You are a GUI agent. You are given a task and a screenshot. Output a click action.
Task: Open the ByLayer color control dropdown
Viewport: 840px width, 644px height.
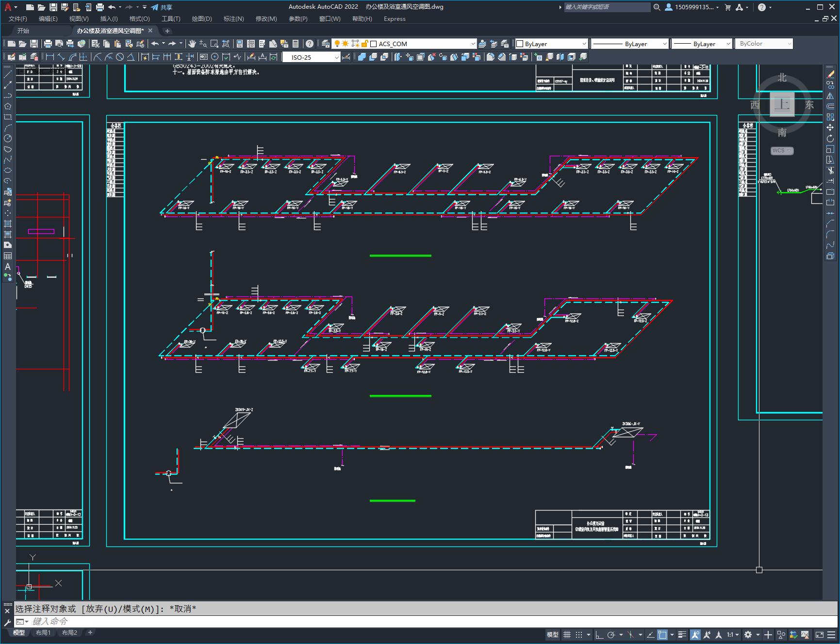pyautogui.click(x=584, y=44)
